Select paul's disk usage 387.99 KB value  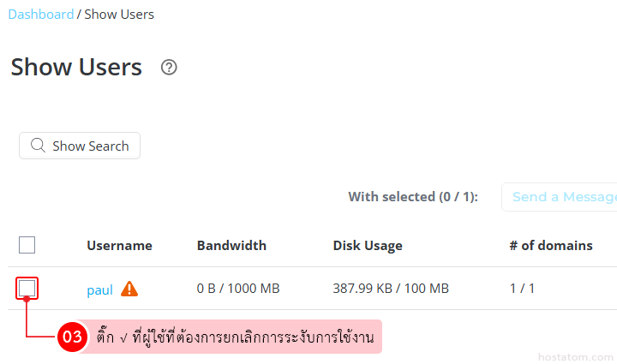pyautogui.click(x=391, y=289)
